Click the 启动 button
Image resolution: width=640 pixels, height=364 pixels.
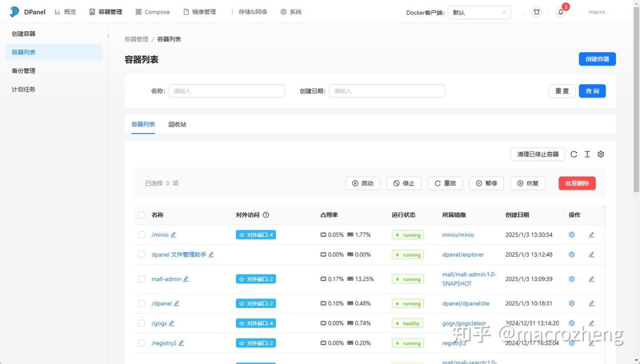(x=362, y=183)
